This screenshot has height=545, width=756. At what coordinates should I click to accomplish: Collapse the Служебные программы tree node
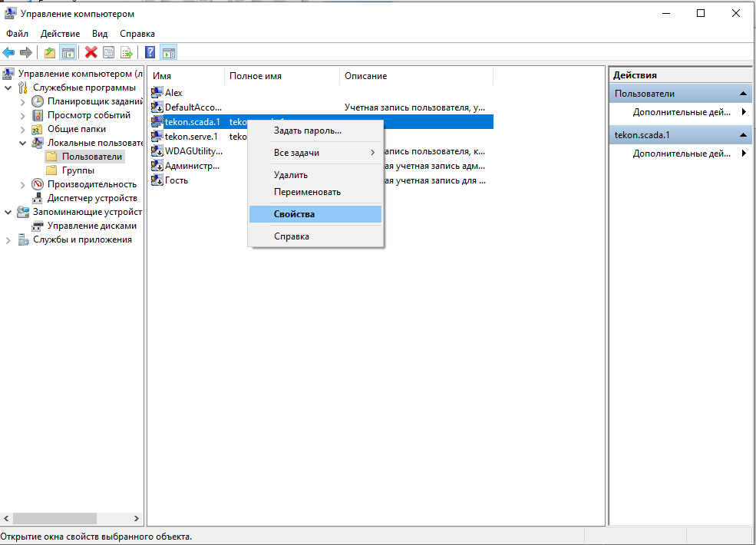(8, 88)
